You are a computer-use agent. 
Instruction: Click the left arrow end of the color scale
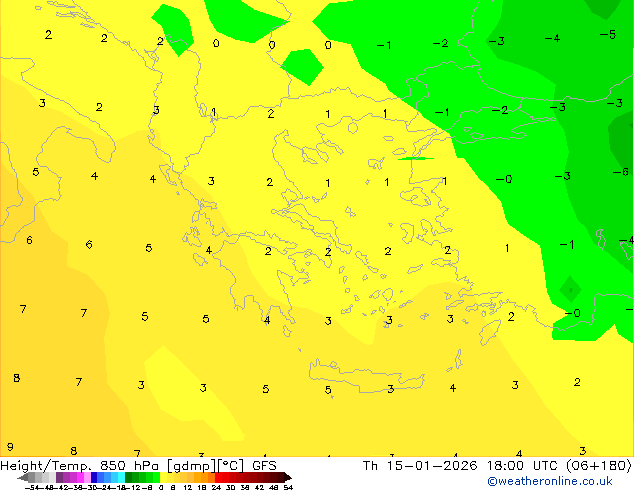click(23, 478)
